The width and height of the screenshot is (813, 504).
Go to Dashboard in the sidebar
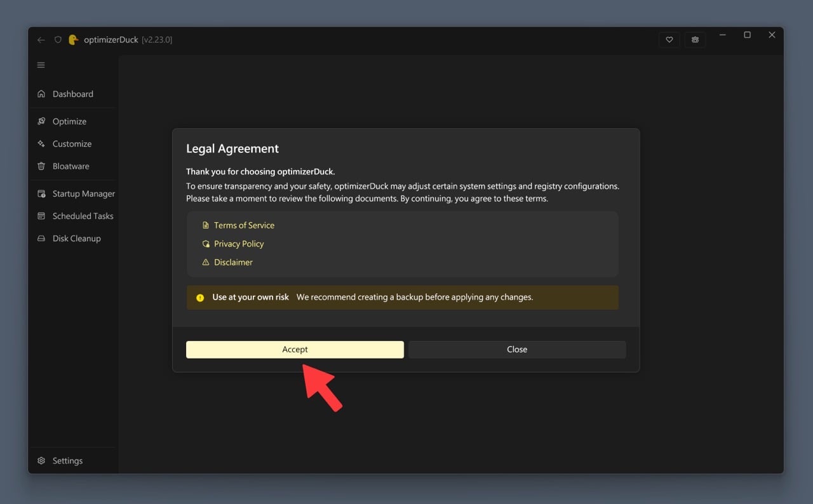pos(72,94)
